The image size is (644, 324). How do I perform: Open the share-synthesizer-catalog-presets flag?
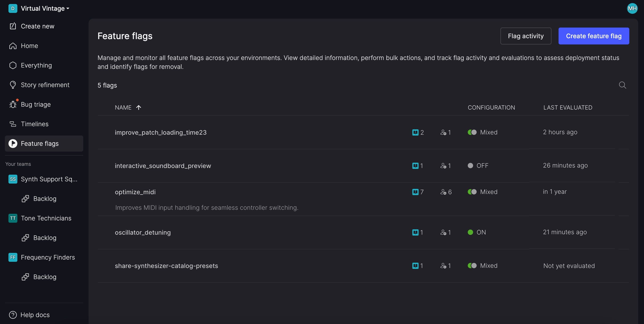tap(166, 266)
